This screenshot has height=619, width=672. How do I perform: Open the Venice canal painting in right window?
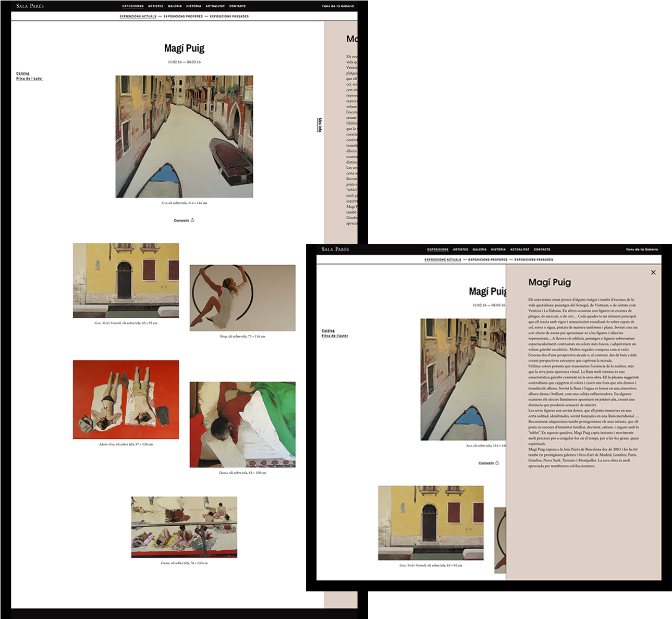pos(463,379)
